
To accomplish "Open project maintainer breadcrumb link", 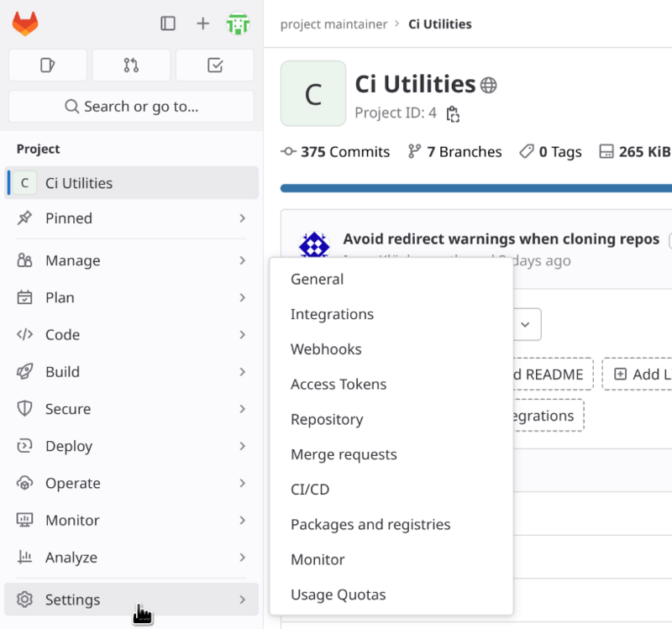I will (333, 24).
